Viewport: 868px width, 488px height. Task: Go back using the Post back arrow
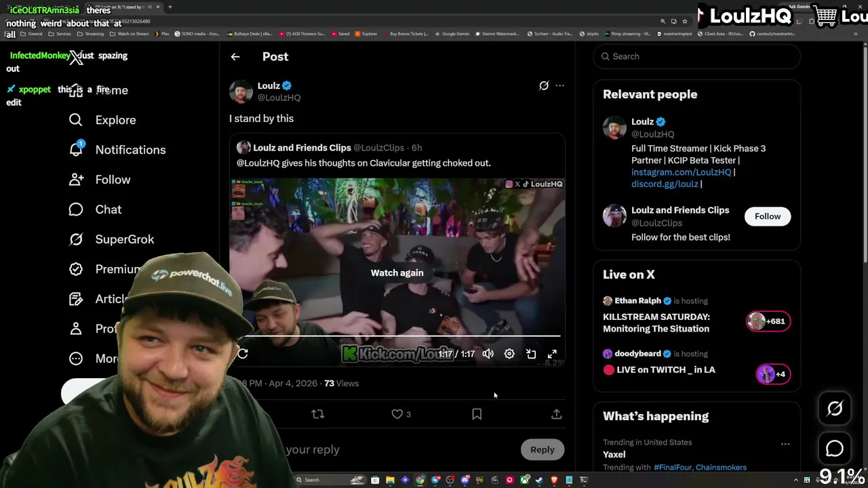click(235, 57)
